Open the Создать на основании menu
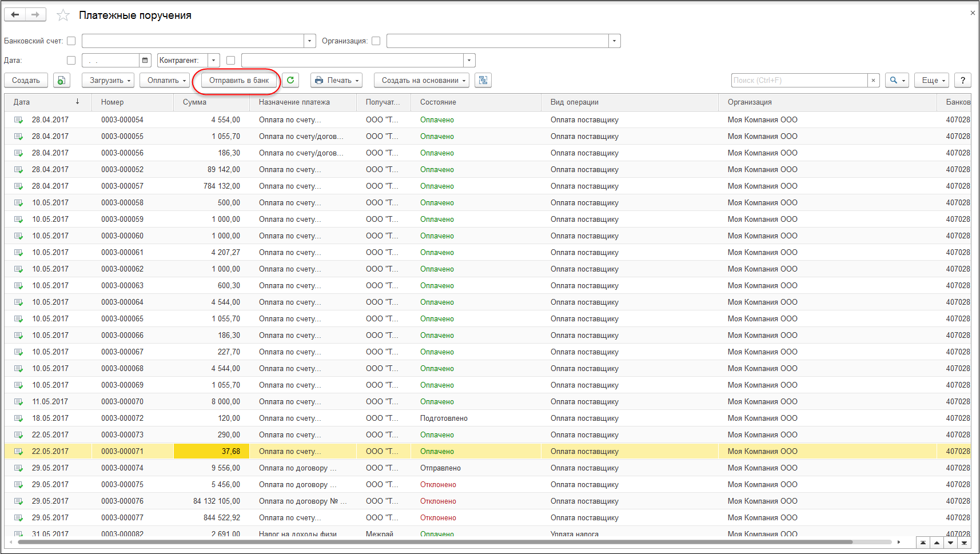This screenshot has height=554, width=980. (x=421, y=81)
